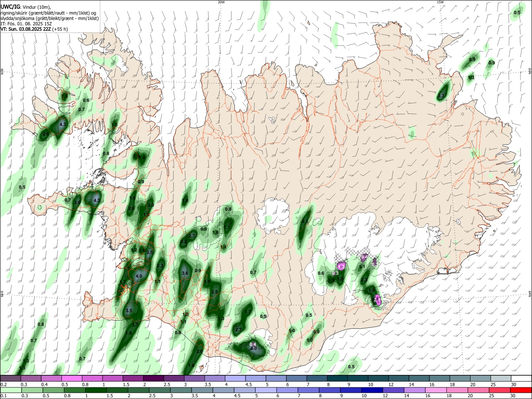Select the 12 teal swatch in the snow legend row
This screenshot has height=399, width=532.
pyautogui.click(x=398, y=379)
